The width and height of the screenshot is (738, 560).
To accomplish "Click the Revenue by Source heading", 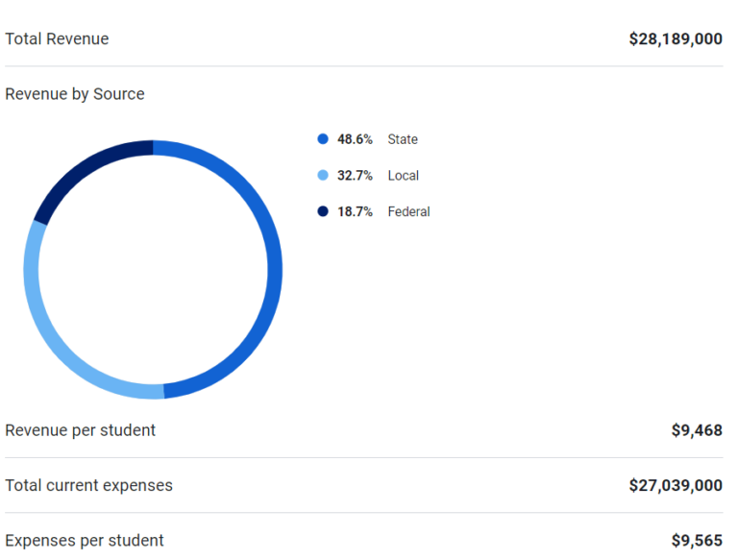I will point(75,94).
